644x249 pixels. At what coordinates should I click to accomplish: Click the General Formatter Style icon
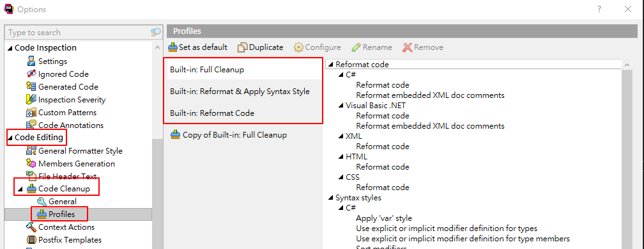pyautogui.click(x=31, y=151)
